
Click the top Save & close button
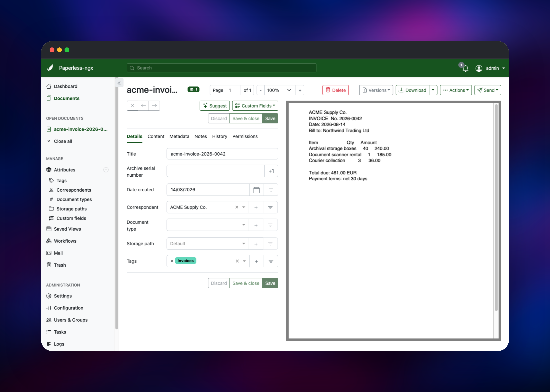coord(246,119)
